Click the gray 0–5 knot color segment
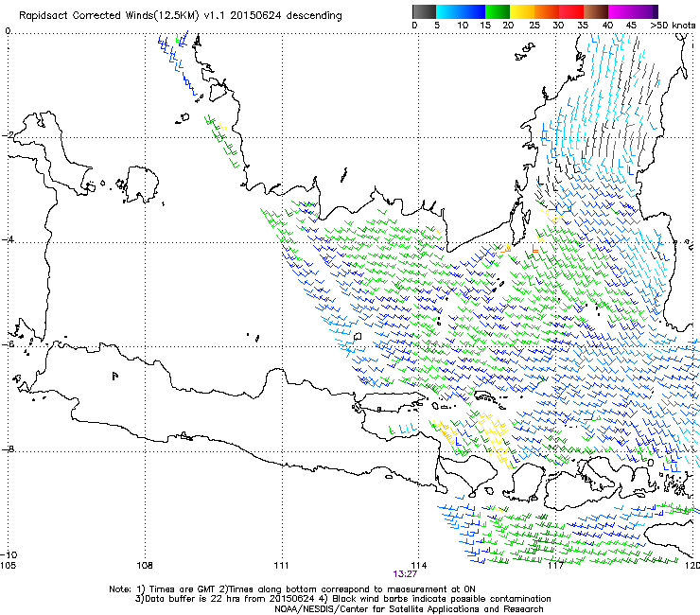 [x=424, y=11]
